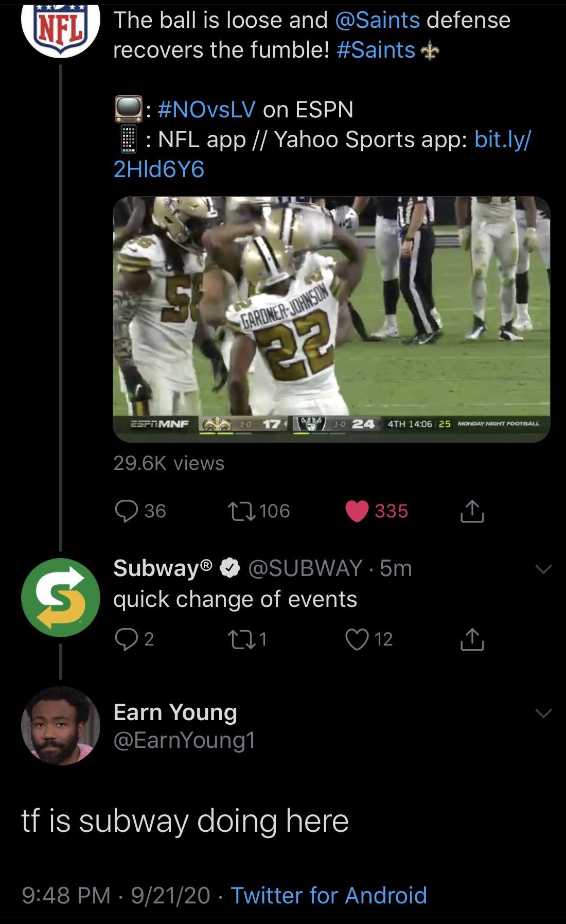This screenshot has height=924, width=566.
Task: Reply to Subway's tweet
Action: click(125, 639)
